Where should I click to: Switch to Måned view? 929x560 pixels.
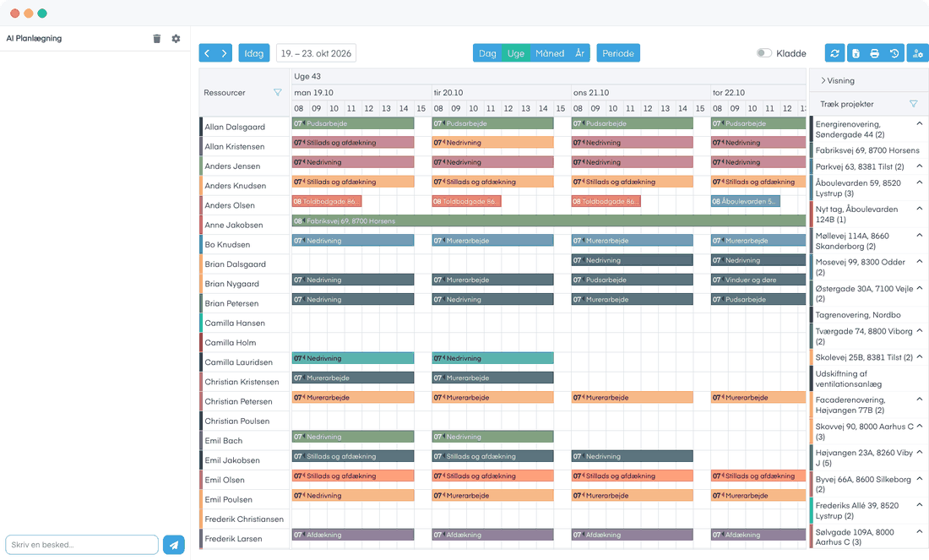click(x=550, y=53)
